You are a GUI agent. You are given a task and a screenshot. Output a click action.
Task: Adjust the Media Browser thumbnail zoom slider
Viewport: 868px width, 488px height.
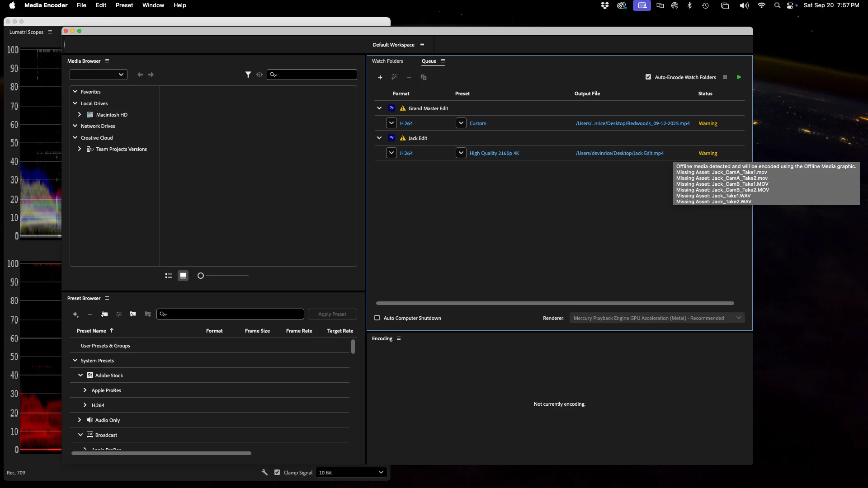pyautogui.click(x=201, y=276)
